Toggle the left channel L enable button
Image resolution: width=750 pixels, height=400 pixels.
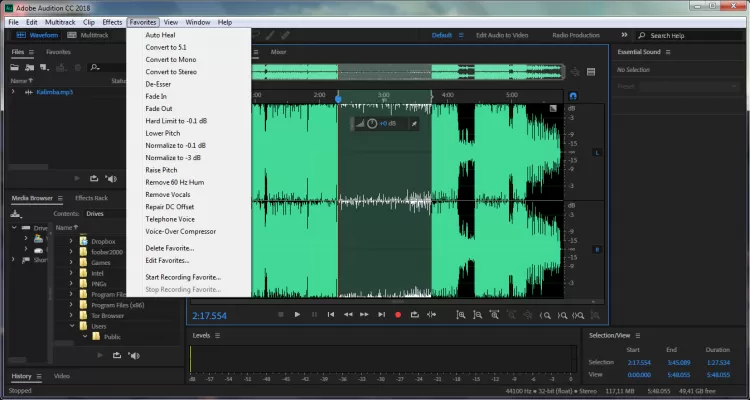click(x=597, y=152)
